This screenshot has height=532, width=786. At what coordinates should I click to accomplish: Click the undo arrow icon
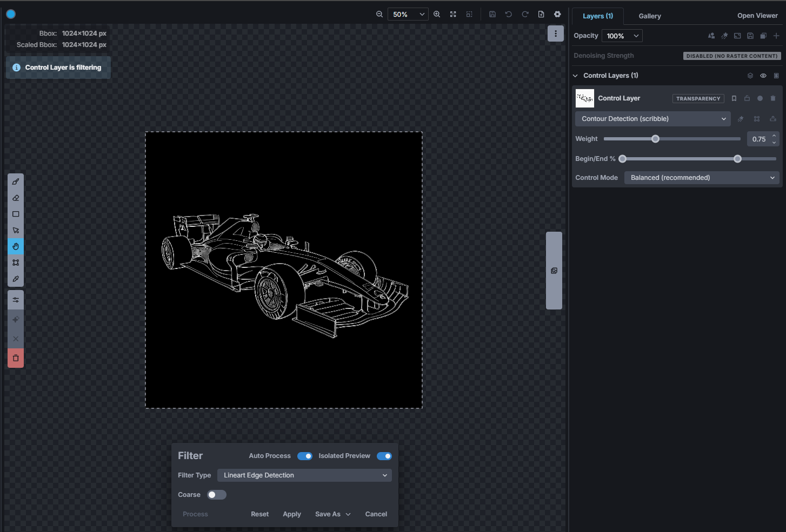click(x=509, y=14)
